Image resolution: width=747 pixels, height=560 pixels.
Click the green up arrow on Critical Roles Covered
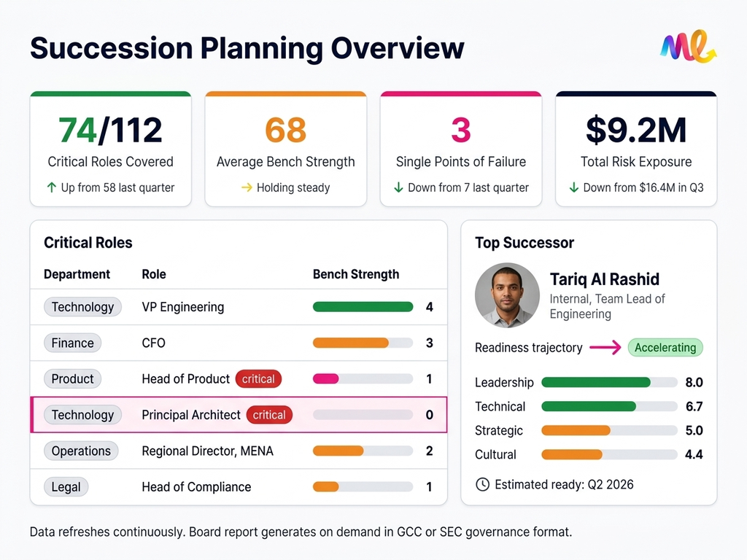coord(51,187)
